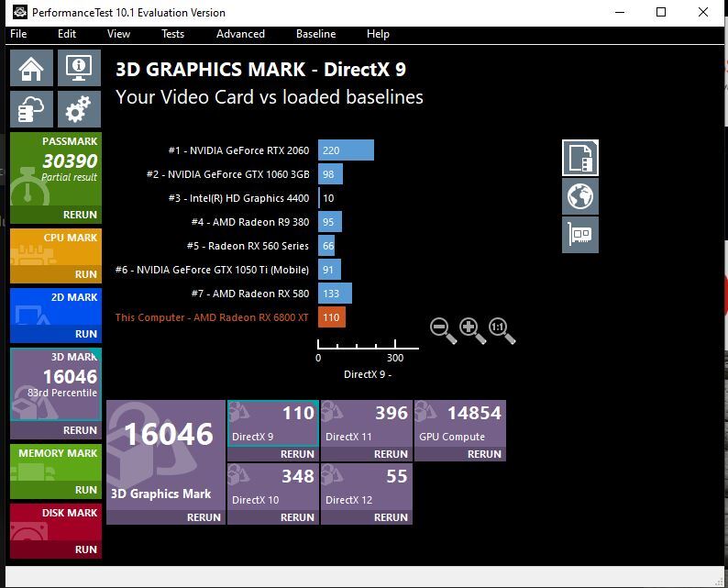The height and width of the screenshot is (588, 728).
Task: Click '#1 - NVIDIA GeForce RTX 2060' label
Action: pos(238,150)
